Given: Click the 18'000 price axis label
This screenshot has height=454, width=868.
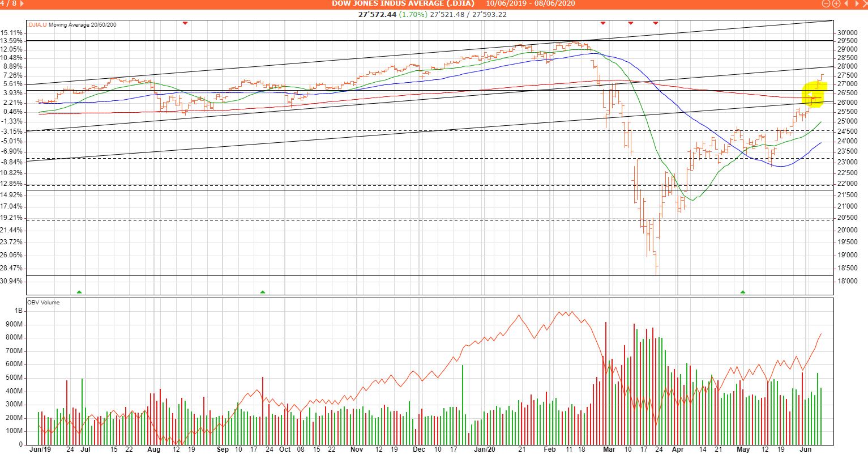Looking at the screenshot, I should (x=846, y=281).
